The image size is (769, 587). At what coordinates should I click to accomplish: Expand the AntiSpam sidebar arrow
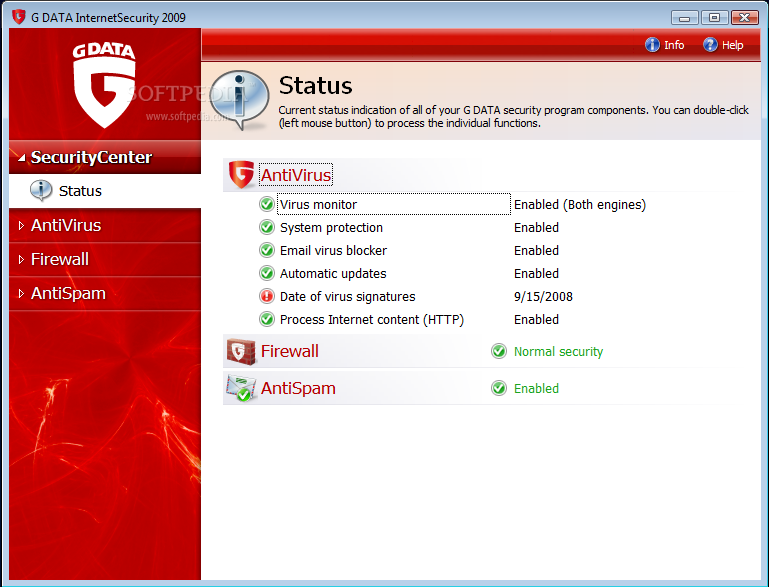(x=21, y=293)
